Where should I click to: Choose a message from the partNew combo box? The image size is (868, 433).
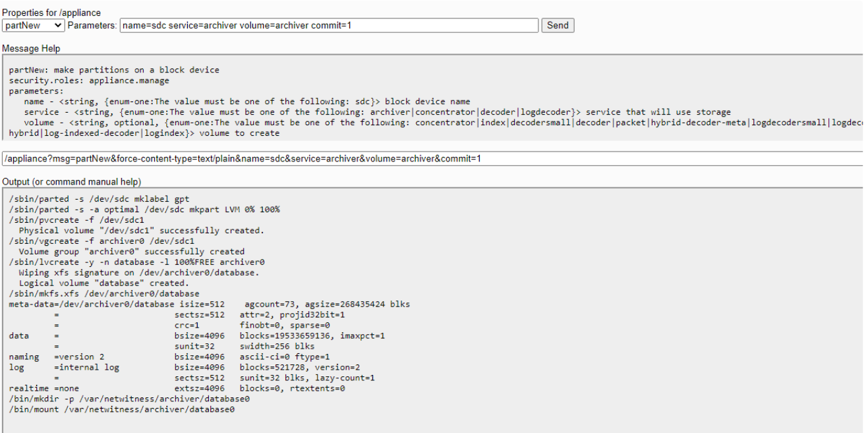tap(32, 25)
